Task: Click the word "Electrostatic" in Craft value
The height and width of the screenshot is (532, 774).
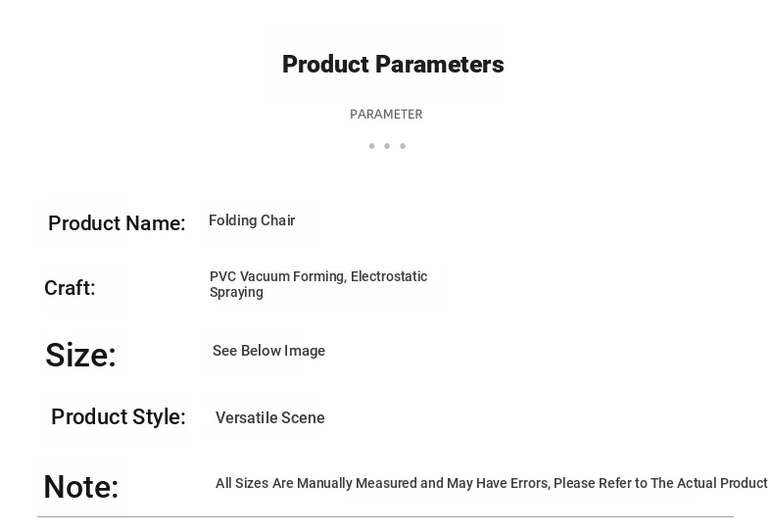Action: click(389, 276)
